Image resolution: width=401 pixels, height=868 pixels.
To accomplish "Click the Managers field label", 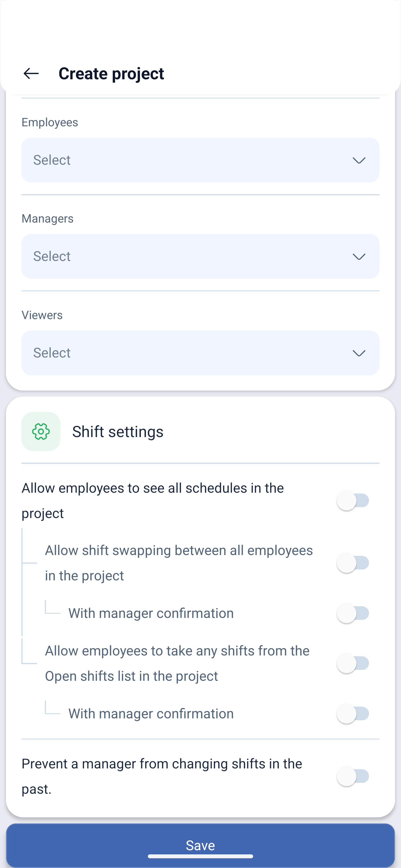I will (x=48, y=218).
